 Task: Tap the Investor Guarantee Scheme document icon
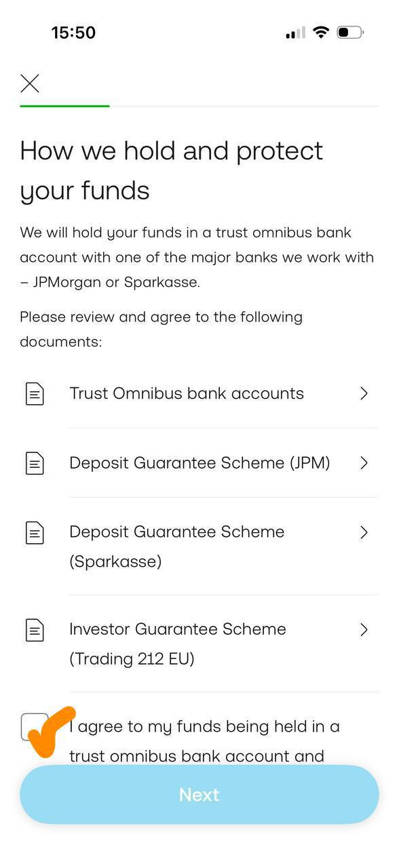pyautogui.click(x=35, y=630)
